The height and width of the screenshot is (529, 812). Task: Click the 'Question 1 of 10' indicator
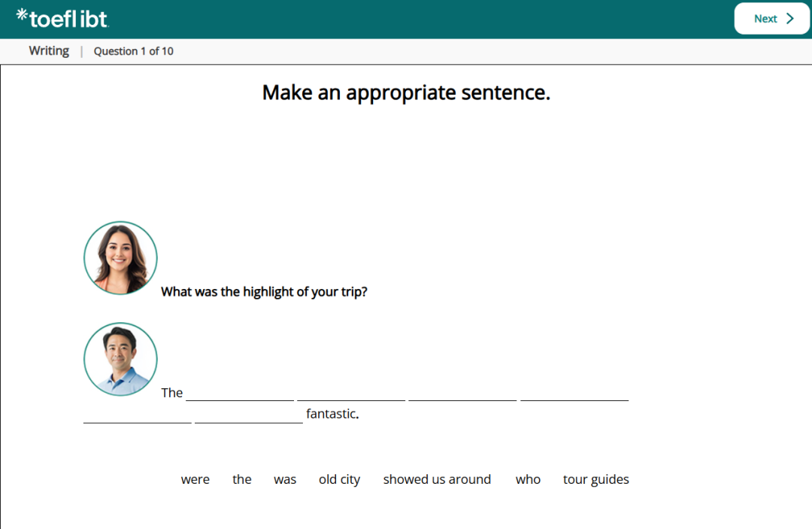point(134,51)
